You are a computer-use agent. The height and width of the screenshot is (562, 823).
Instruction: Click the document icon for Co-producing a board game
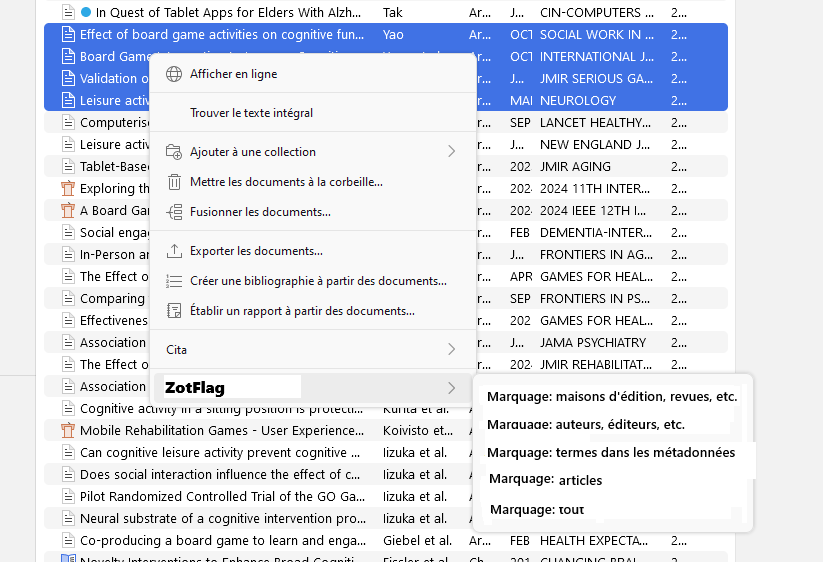[68, 540]
